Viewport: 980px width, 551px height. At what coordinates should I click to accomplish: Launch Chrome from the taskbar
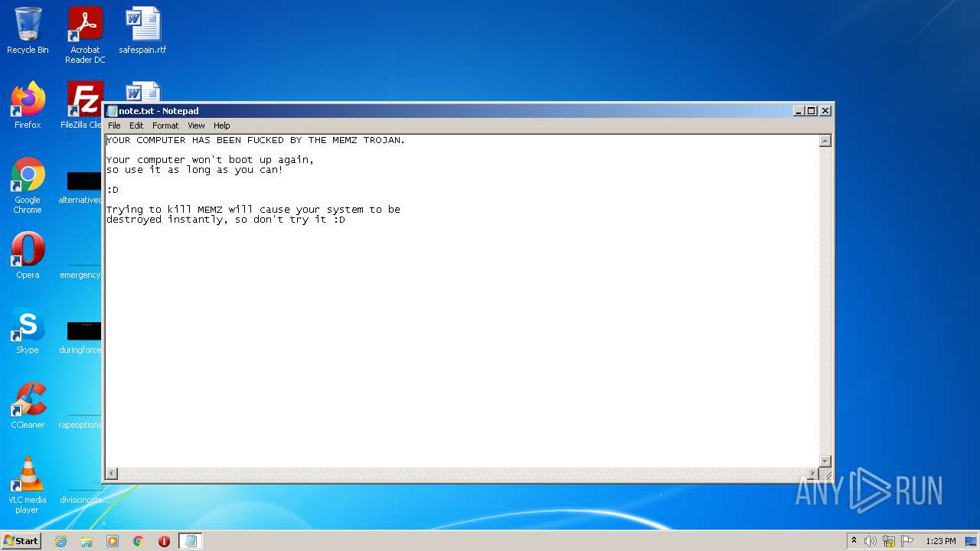(139, 541)
